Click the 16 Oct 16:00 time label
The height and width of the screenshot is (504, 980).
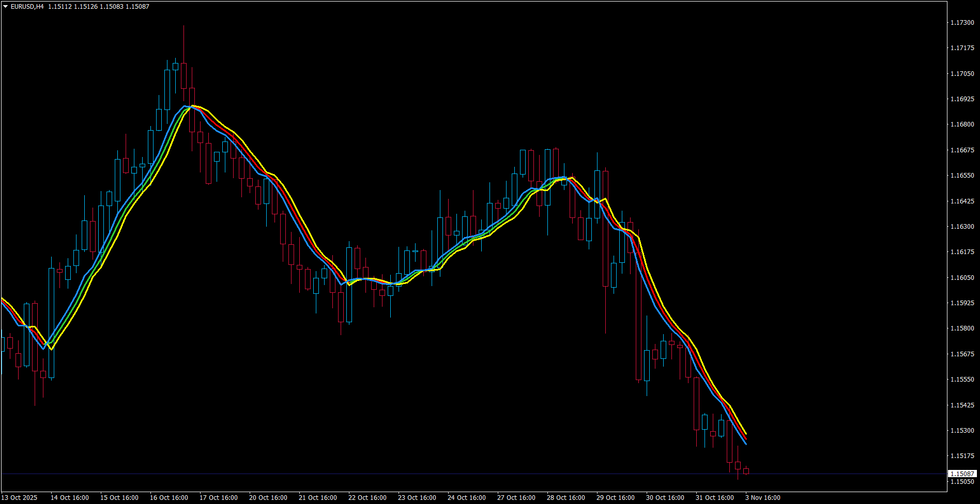[x=169, y=498]
